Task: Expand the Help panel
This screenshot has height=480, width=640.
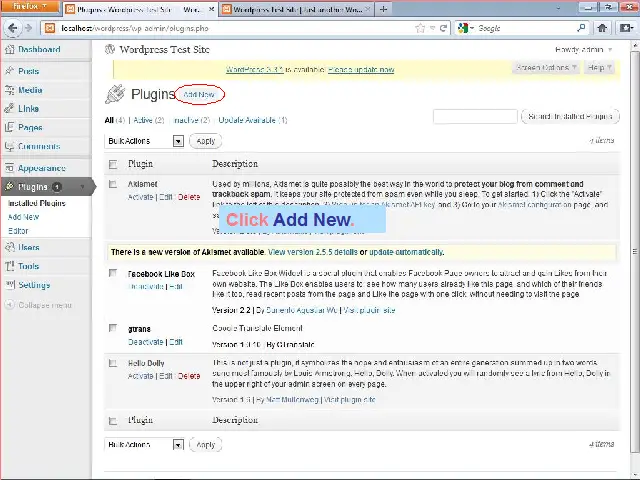Action: [599, 67]
